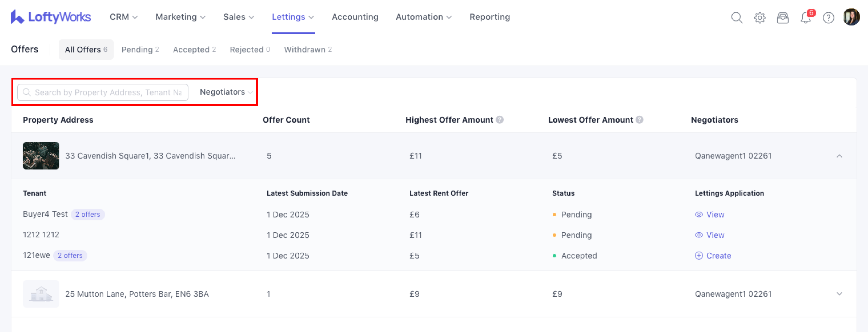
Task: Switch to the Withdrawn offers tab
Action: tap(308, 49)
